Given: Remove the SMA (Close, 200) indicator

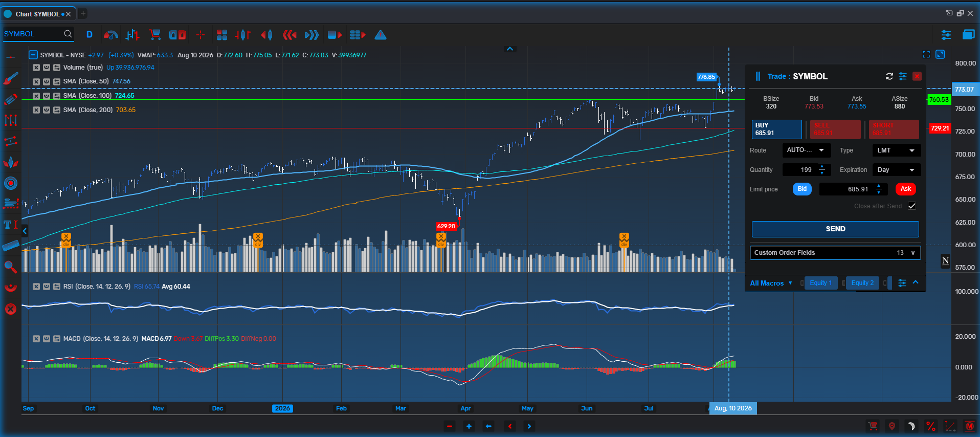Looking at the screenshot, I should coord(36,110).
